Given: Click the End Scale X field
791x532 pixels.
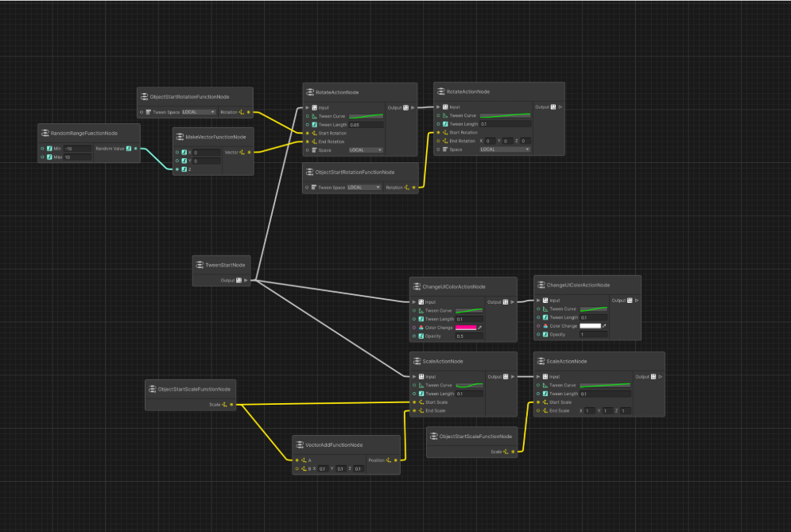Looking at the screenshot, I should point(590,411).
